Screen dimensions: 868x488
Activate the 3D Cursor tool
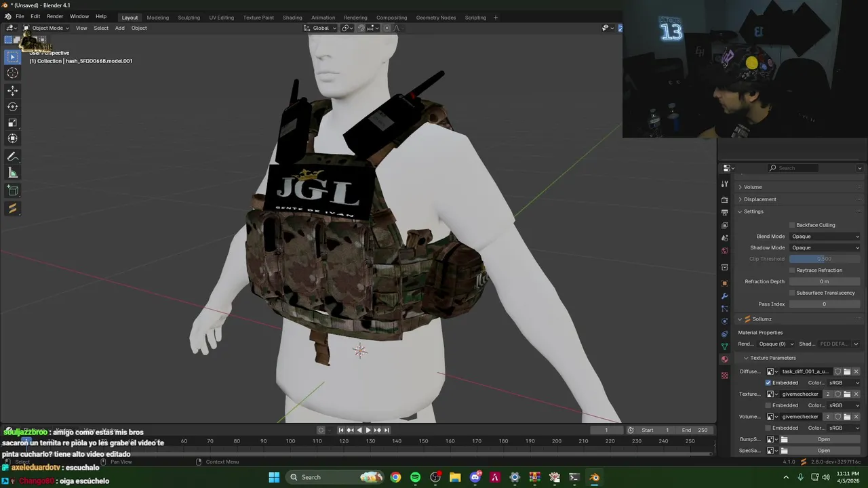(x=12, y=73)
